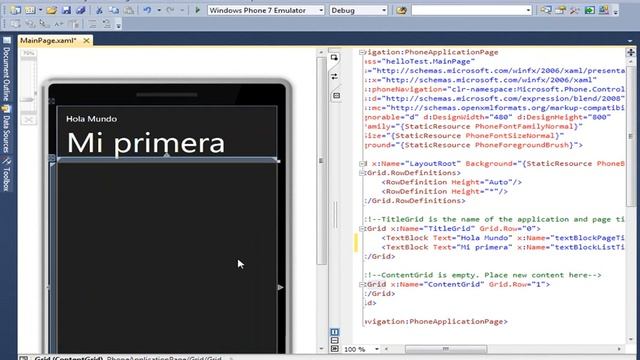Adjust the designer zoom slider thumb

(28, 99)
